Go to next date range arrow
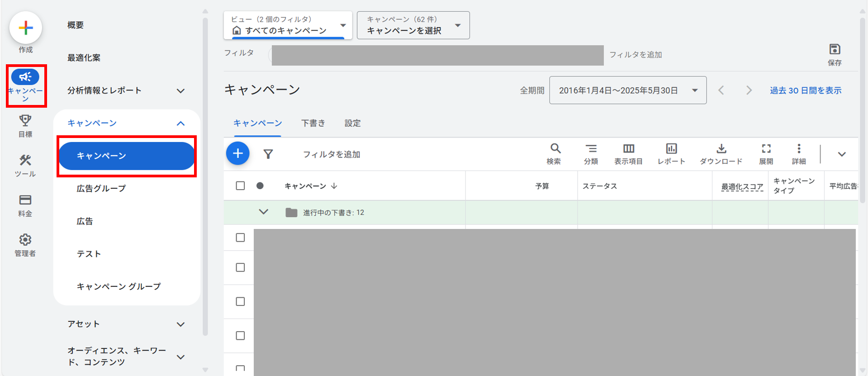Screen dimensions: 868x376 coord(749,90)
